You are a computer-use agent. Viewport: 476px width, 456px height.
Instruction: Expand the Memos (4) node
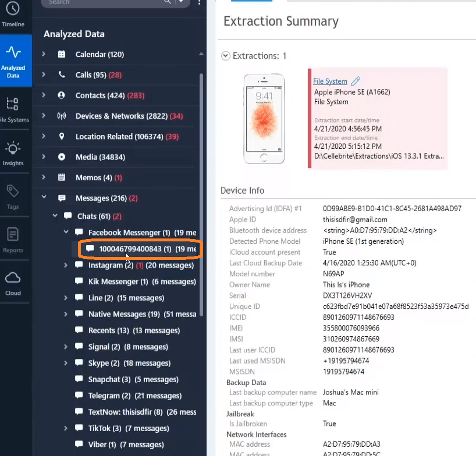(44, 177)
